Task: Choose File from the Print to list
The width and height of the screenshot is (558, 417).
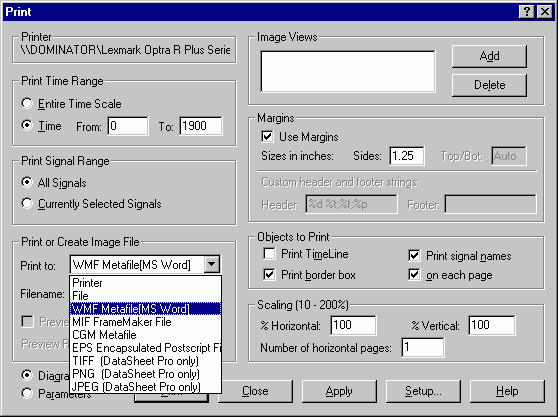Action: 146,296
